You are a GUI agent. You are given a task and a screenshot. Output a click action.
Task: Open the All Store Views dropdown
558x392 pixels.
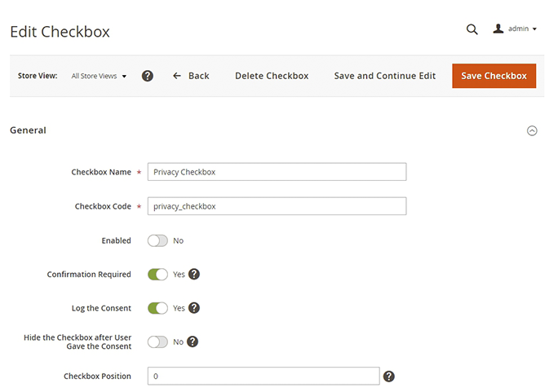(99, 76)
